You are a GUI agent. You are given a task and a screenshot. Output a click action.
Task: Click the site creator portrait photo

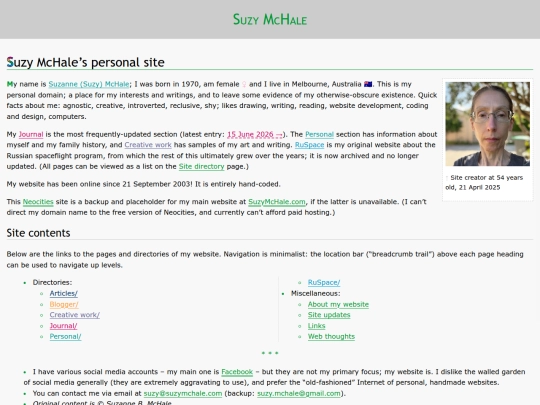[x=487, y=124]
